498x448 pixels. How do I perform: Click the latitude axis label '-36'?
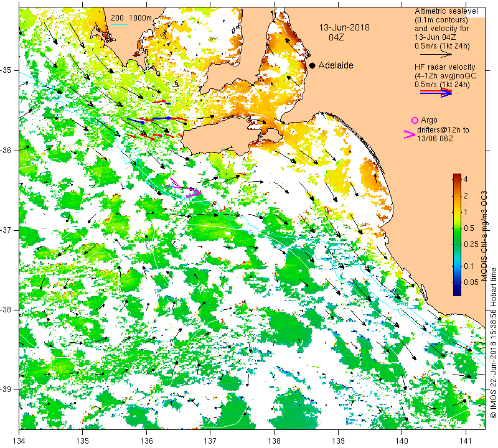[x=6, y=150]
